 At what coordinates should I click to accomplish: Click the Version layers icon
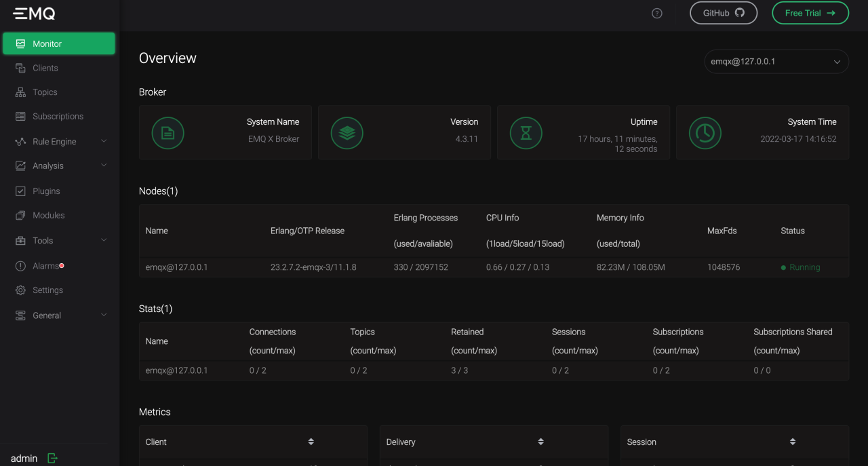click(x=347, y=133)
